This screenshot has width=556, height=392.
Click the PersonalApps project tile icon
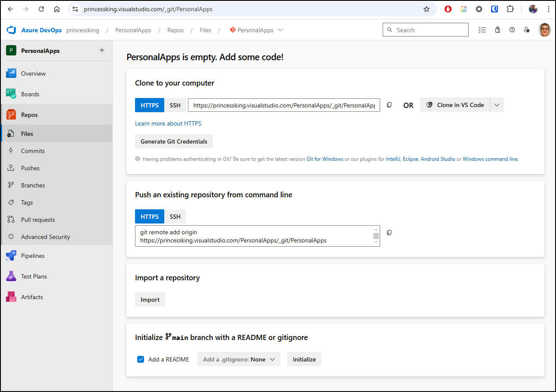[11, 51]
